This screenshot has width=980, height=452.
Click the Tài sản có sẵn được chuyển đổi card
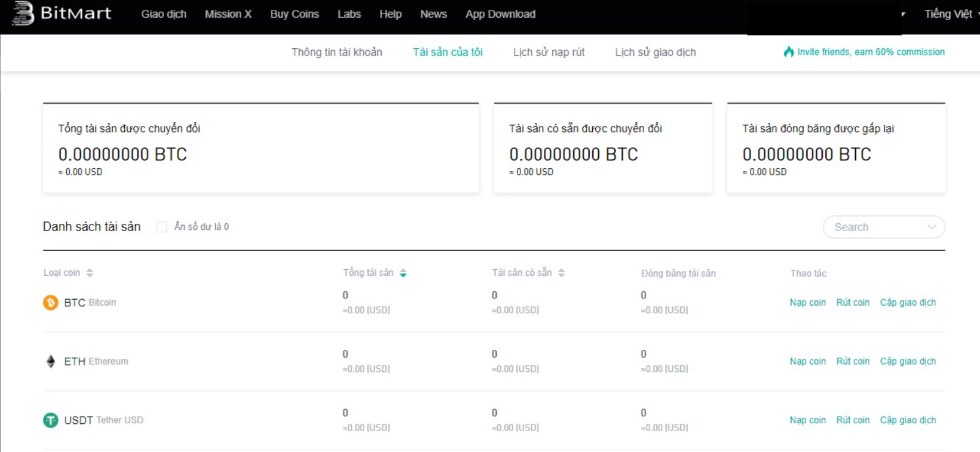(x=603, y=148)
